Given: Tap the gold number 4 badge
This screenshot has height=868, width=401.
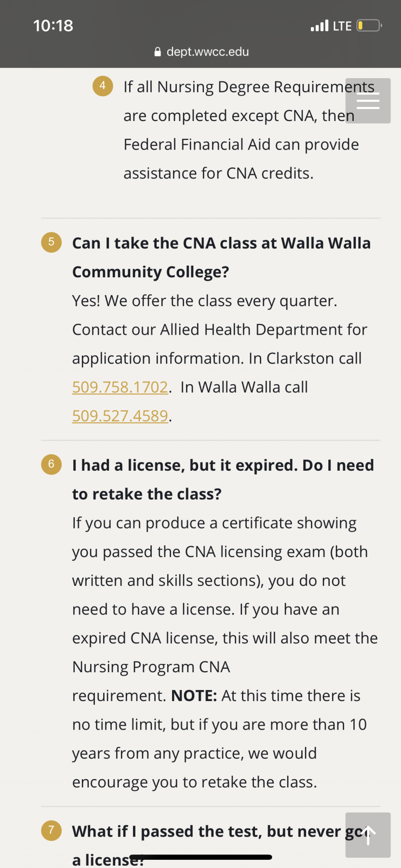Looking at the screenshot, I should (x=103, y=86).
